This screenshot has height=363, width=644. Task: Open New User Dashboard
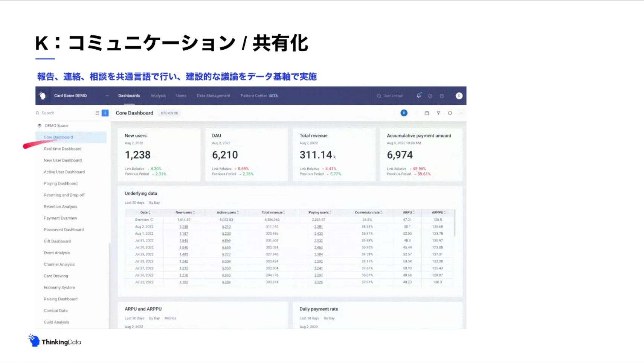click(x=63, y=160)
